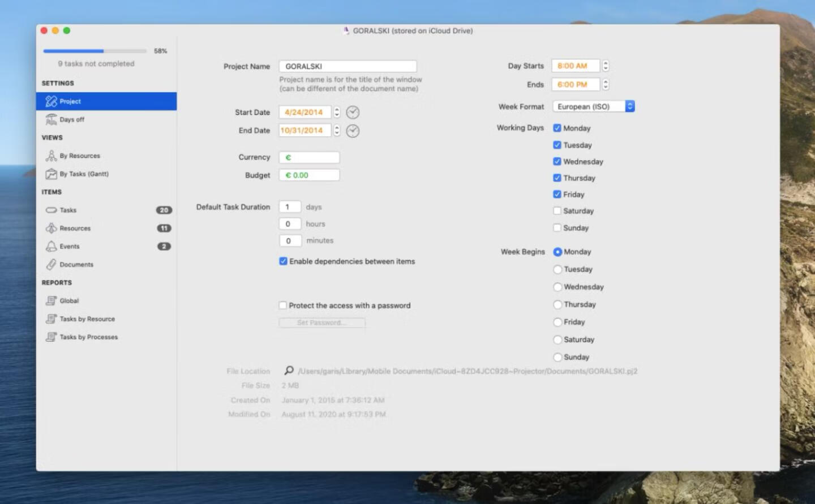Set Week Begins to Saturday
The width and height of the screenshot is (815, 504).
[557, 339]
